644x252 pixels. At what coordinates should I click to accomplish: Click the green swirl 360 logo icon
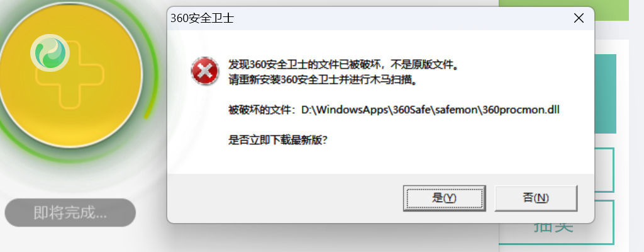pos(50,54)
